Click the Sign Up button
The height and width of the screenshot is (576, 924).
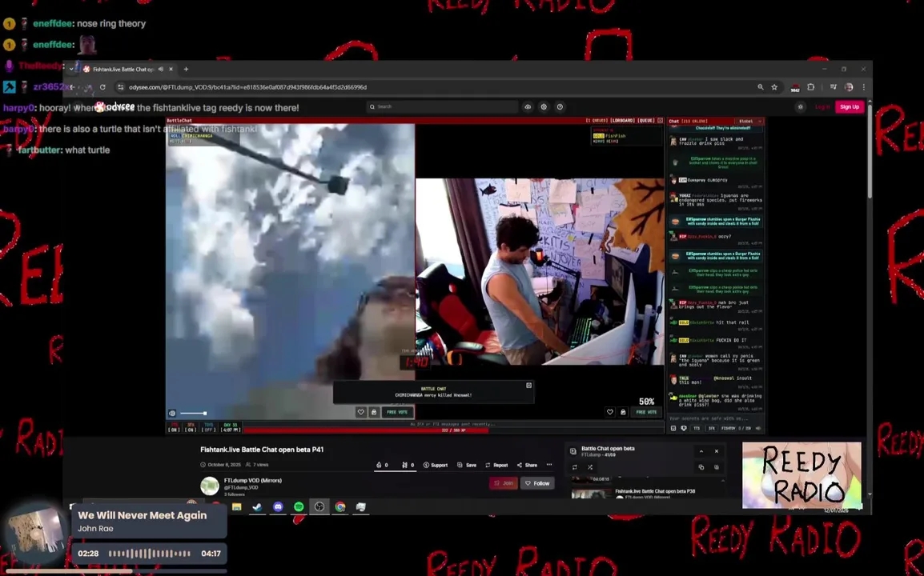[x=850, y=106]
